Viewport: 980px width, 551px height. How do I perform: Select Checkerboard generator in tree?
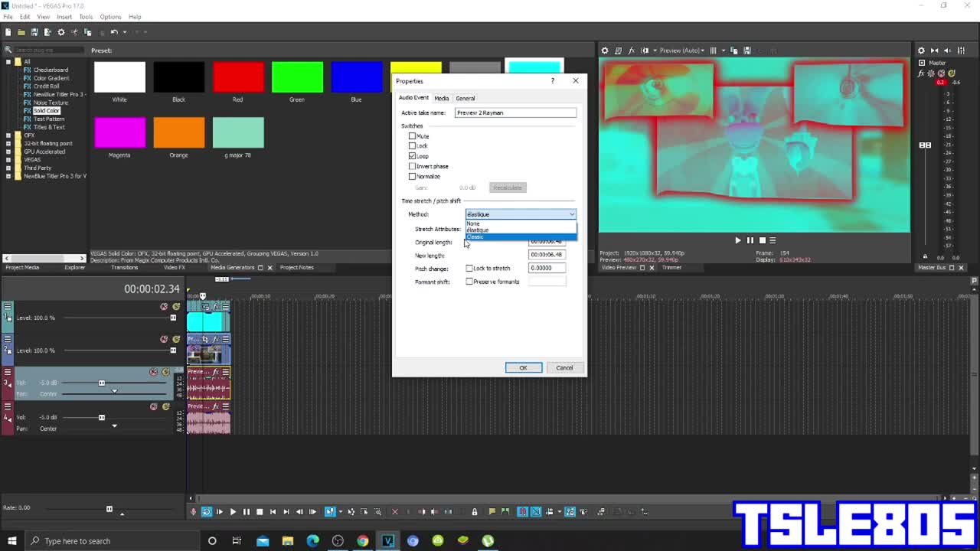(51, 70)
